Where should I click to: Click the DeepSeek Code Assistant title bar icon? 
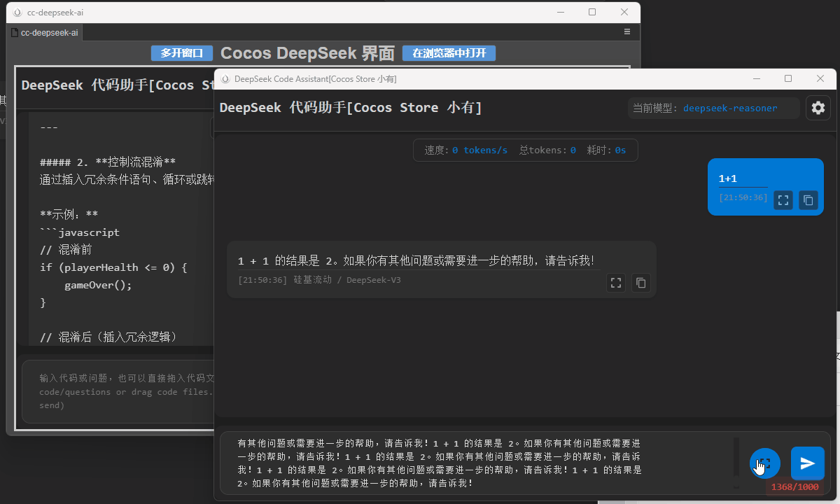(x=225, y=79)
